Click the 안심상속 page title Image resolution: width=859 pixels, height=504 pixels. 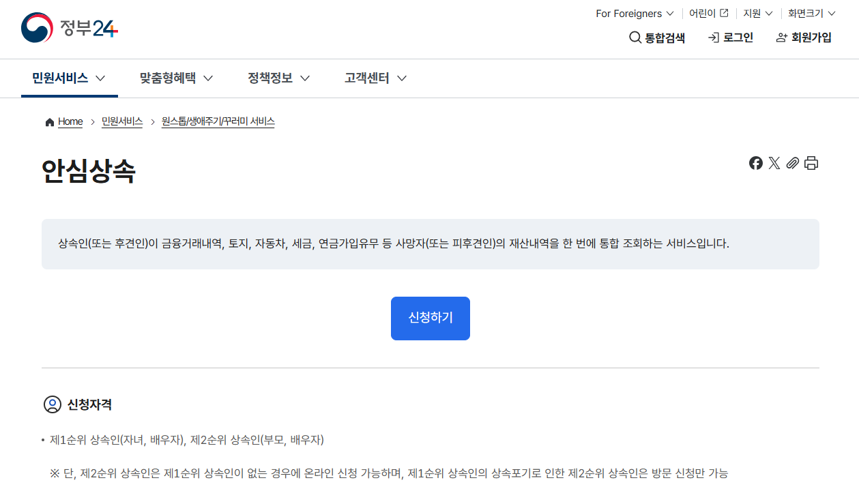89,171
